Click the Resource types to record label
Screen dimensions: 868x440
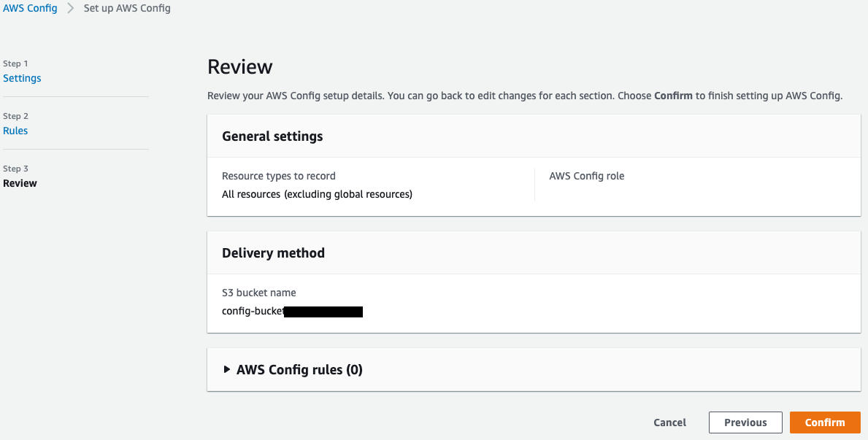coord(279,176)
